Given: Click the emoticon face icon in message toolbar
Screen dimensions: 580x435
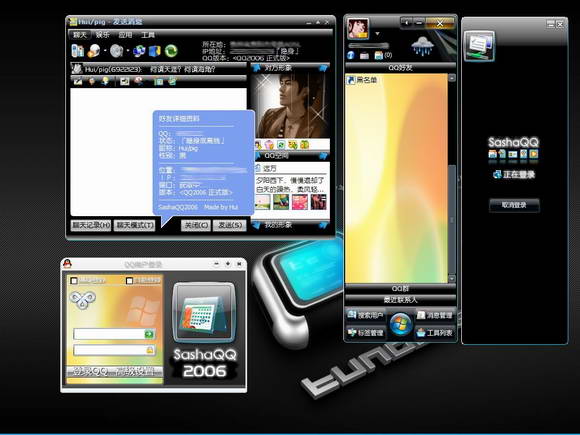Looking at the screenshot, I should pyautogui.click(x=92, y=81).
